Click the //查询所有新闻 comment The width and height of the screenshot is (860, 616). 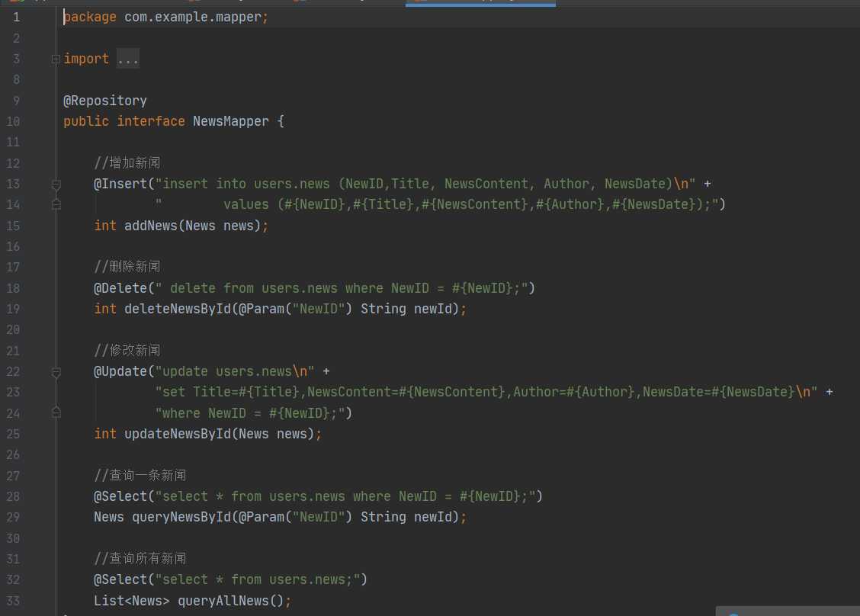pos(140,558)
